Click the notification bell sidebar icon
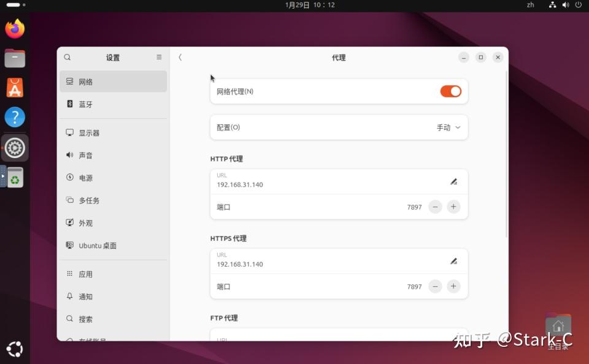589x364 pixels. pos(69,296)
